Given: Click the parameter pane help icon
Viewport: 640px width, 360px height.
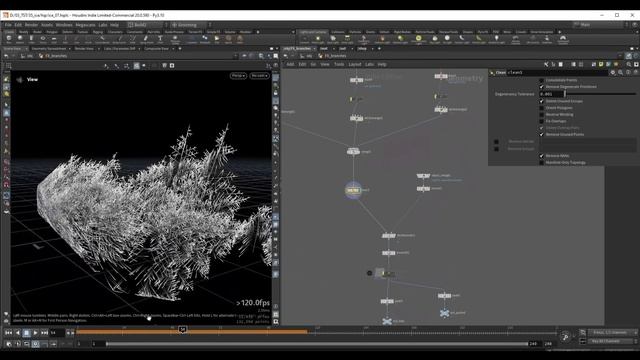Looking at the screenshot, I should click(x=636, y=72).
